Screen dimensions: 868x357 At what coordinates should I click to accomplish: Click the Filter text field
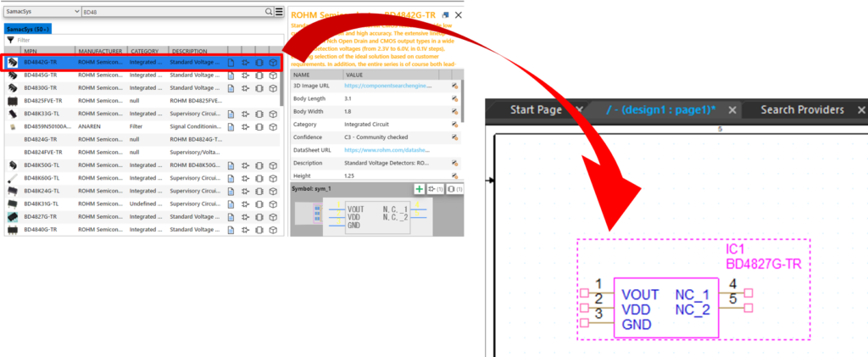(148, 40)
